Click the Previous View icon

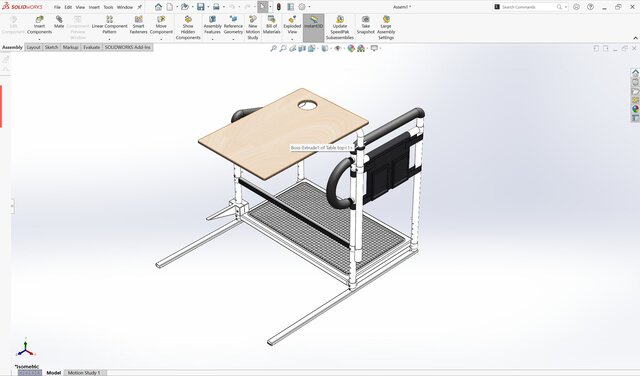(x=293, y=49)
